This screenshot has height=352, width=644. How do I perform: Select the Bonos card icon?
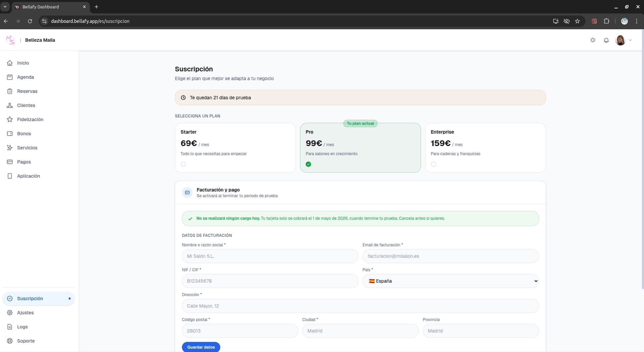[9, 134]
